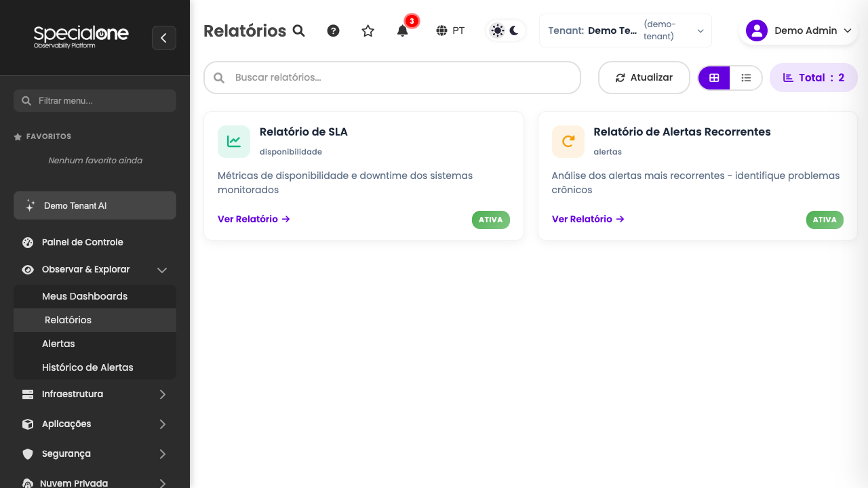Open notifications bell with 3 alerts
This screenshot has height=488, width=868.
(403, 30)
